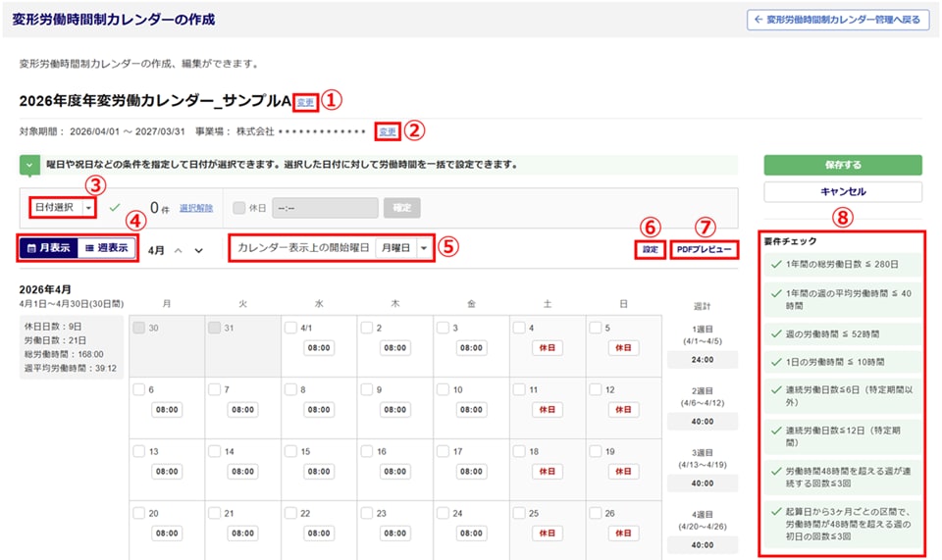The width and height of the screenshot is (942, 560).
Task: Open the 設定 button above the calendar
Action: point(650,250)
